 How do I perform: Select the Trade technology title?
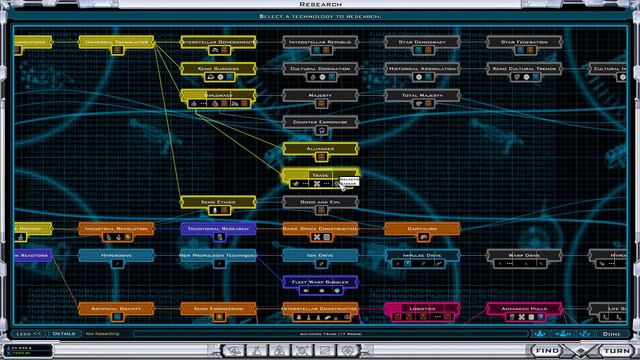tap(320, 175)
